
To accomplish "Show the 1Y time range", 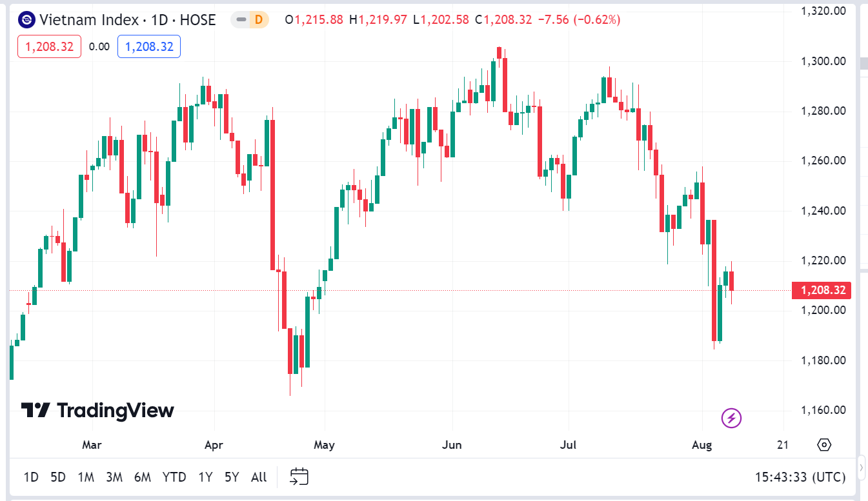I will pyautogui.click(x=205, y=477).
